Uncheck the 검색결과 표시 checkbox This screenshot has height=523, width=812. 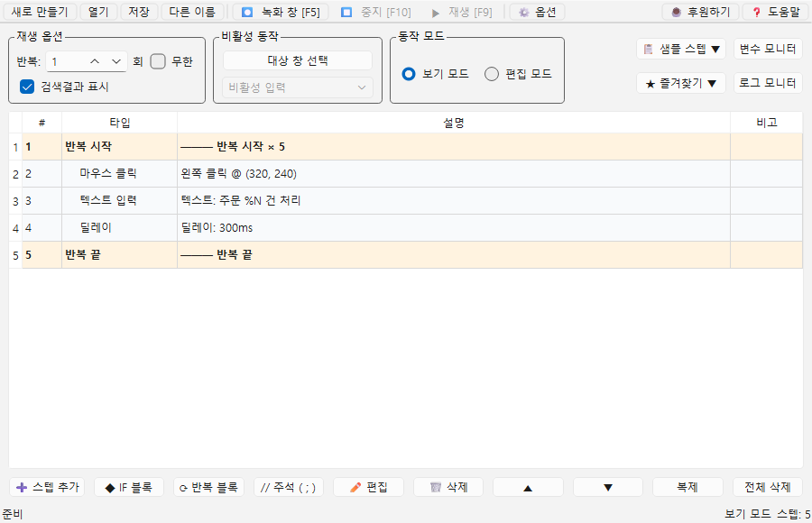point(27,87)
